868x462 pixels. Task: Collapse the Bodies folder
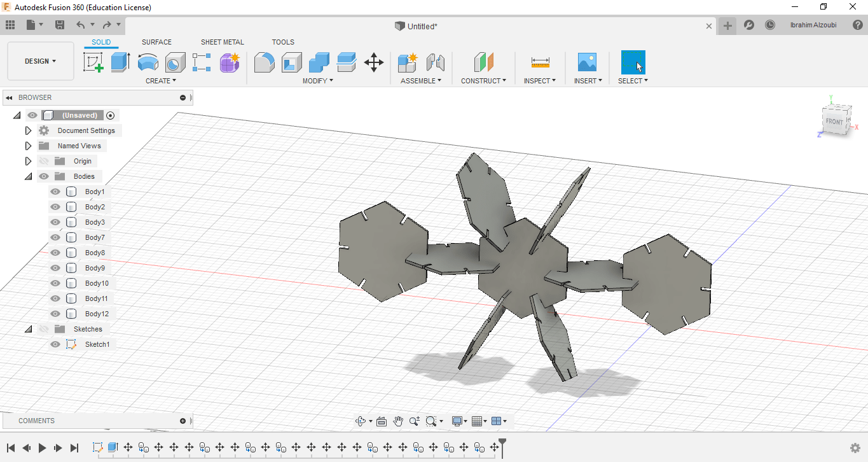point(28,176)
